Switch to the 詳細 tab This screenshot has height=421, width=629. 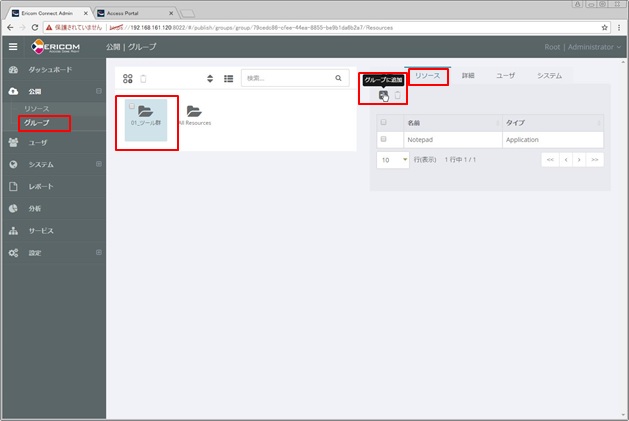(468, 76)
